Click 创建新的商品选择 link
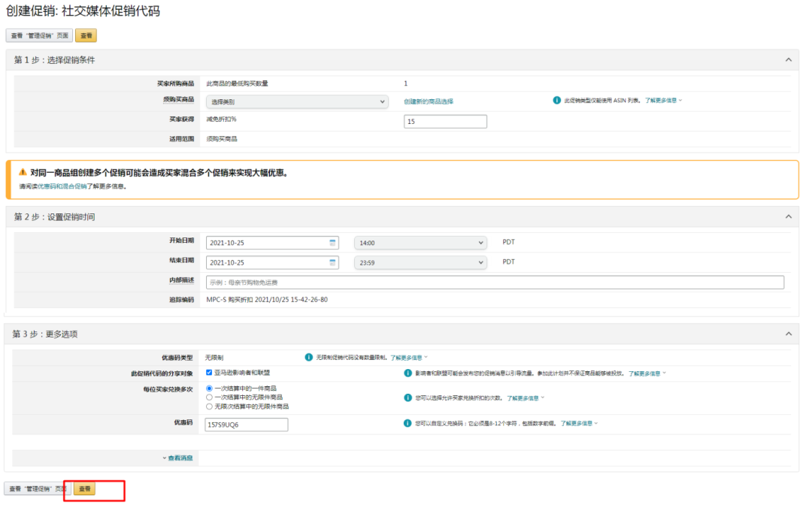This screenshot has width=812, height=505. (x=429, y=101)
